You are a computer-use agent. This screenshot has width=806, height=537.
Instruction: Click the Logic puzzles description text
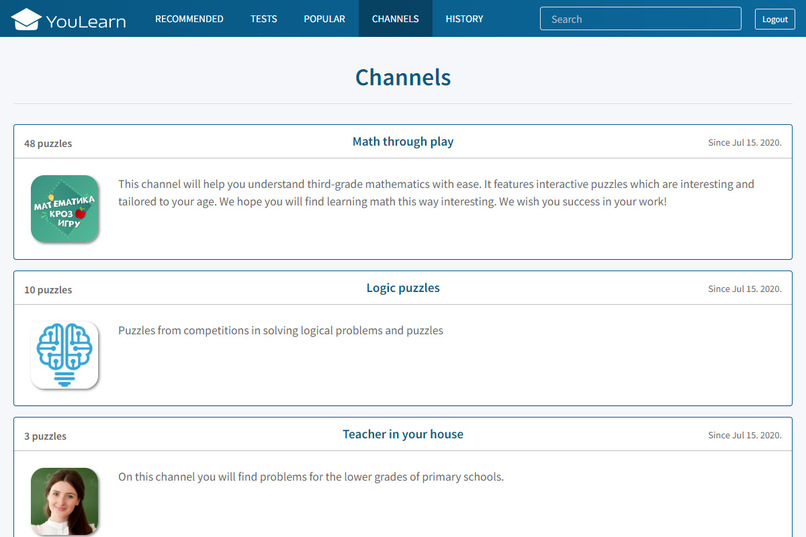281,330
